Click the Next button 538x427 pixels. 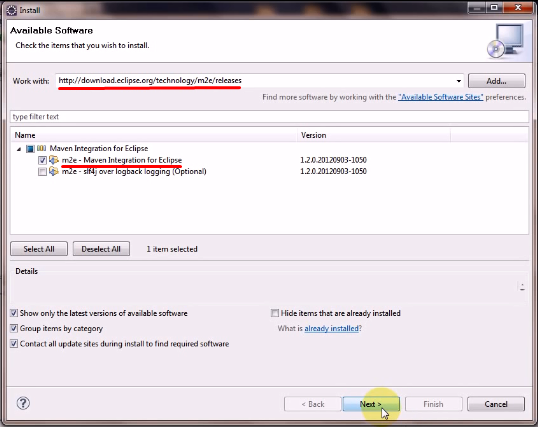(x=371, y=404)
